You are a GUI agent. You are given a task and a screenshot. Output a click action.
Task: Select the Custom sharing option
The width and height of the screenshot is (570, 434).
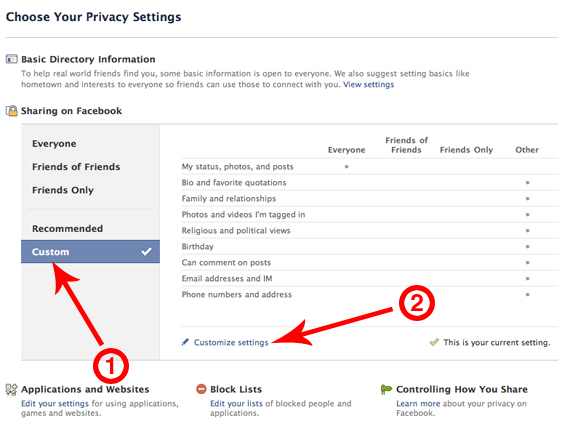[x=90, y=252]
